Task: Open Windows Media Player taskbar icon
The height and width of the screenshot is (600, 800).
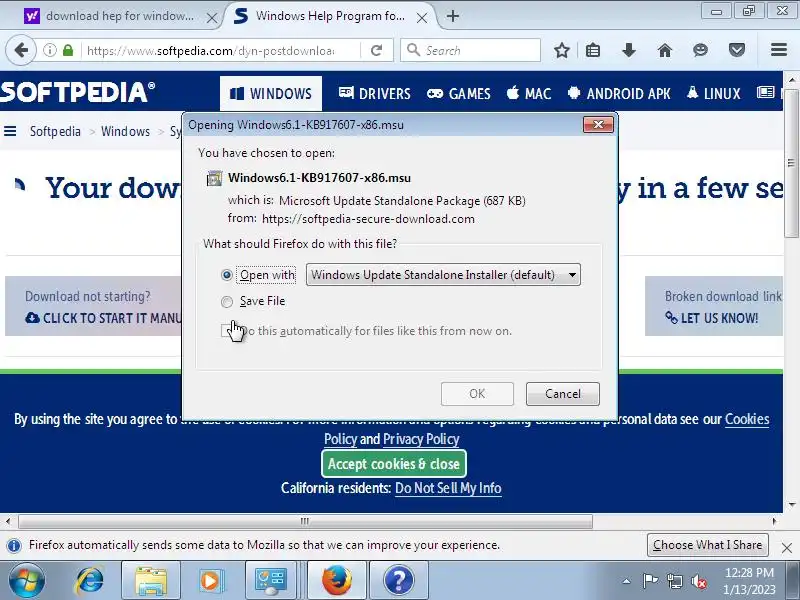Action: tap(210, 580)
